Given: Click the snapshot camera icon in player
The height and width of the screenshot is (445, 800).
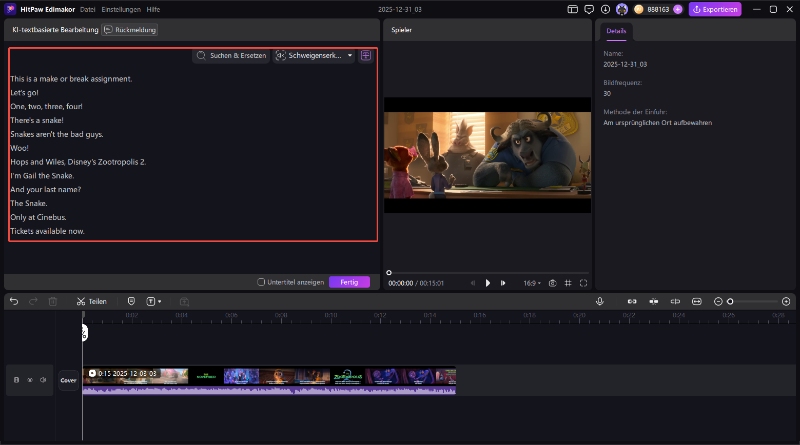Looking at the screenshot, I should click(x=552, y=283).
